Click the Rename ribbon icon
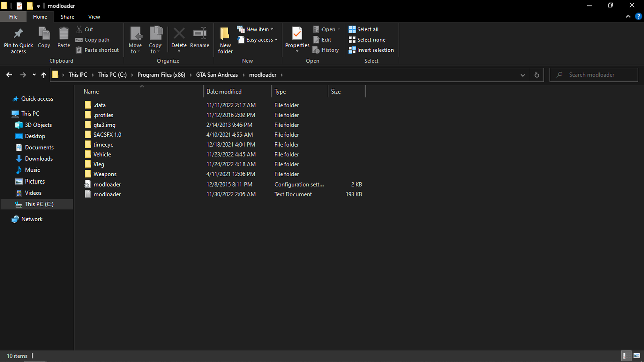This screenshot has width=644, height=362. pos(200,34)
